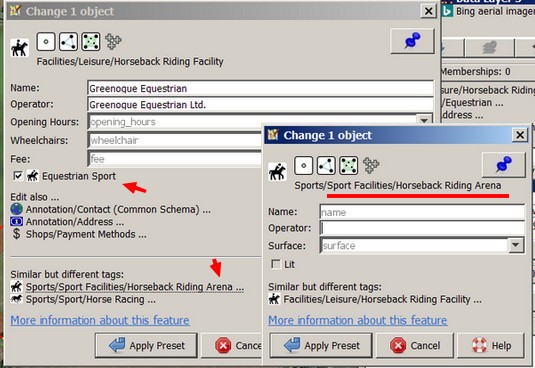Open the Surface dropdown list
Image resolution: width=535 pixels, height=368 pixels.
(x=516, y=245)
